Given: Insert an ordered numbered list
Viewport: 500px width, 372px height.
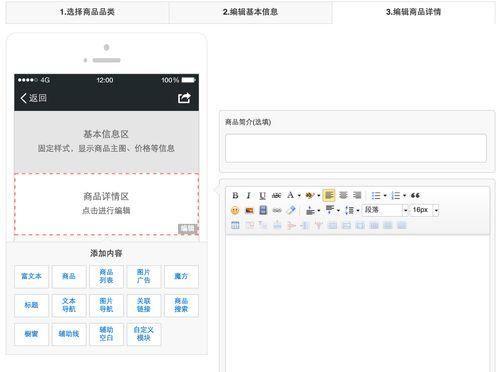Looking at the screenshot, I should click(396, 196).
